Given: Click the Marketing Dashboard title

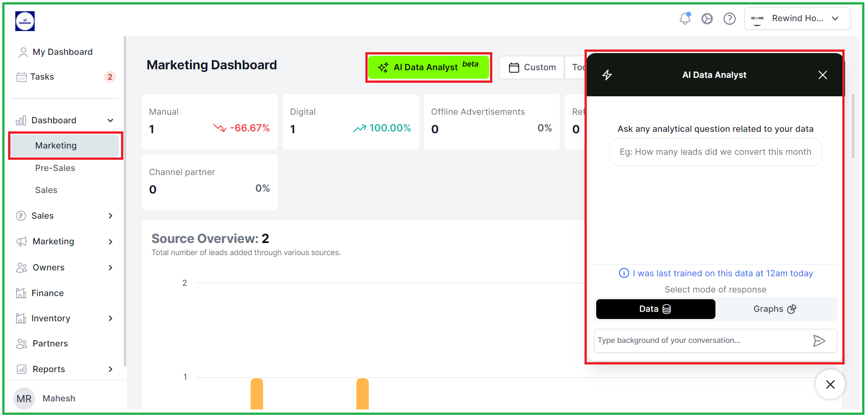Looking at the screenshot, I should tap(211, 65).
